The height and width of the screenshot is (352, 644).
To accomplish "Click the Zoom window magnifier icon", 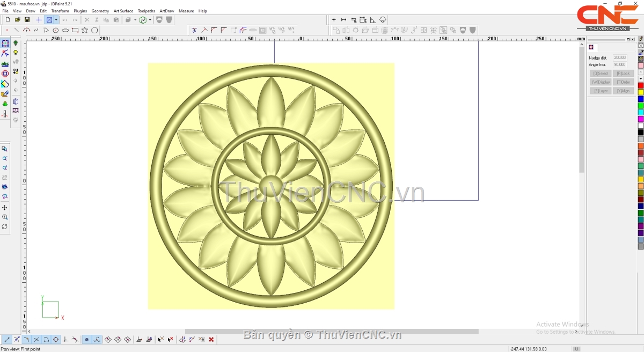I will (x=5, y=149).
